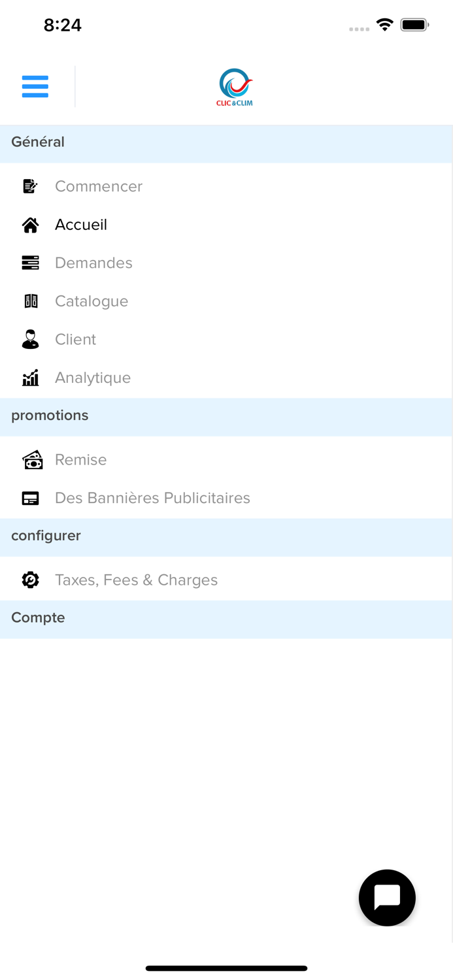This screenshot has height=980, width=453.
Task: Select the Commencer document icon
Action: 30,186
